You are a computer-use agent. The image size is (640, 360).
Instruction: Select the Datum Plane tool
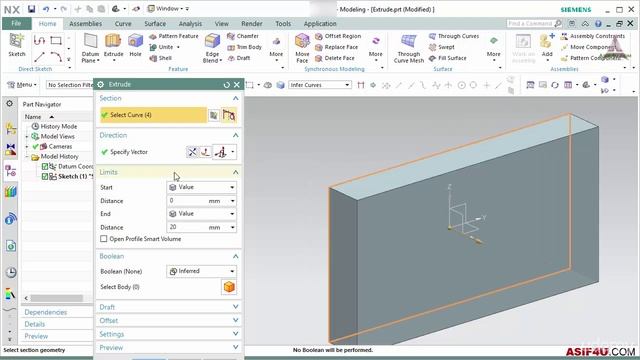coord(90,48)
